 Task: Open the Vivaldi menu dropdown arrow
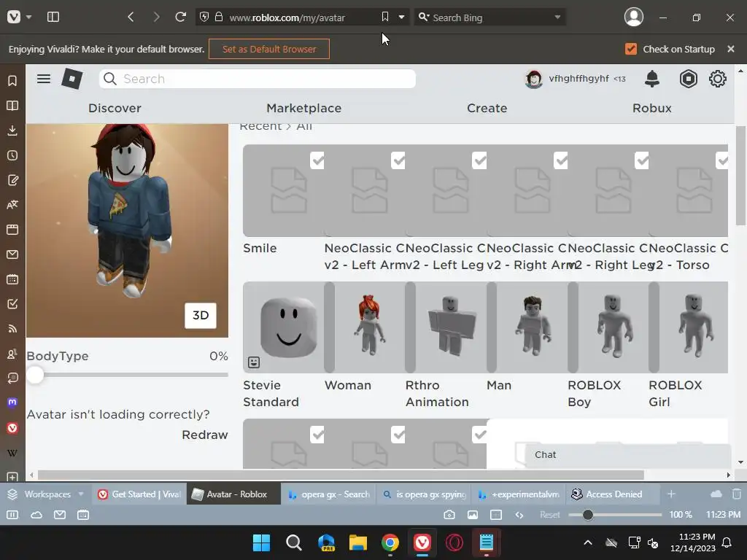(x=28, y=17)
